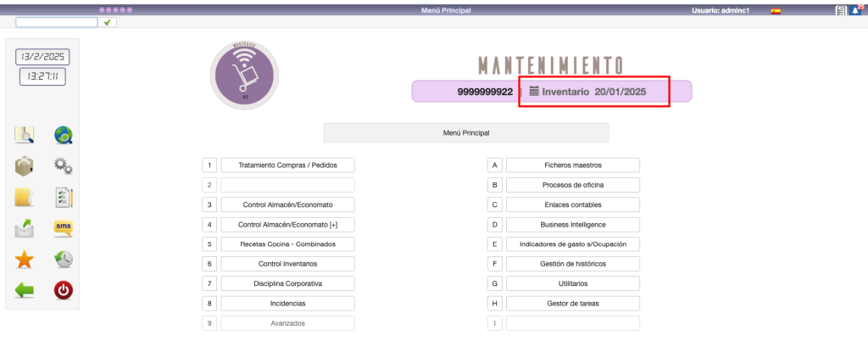
Task: Click the cardboard box package icon
Action: 25,166
